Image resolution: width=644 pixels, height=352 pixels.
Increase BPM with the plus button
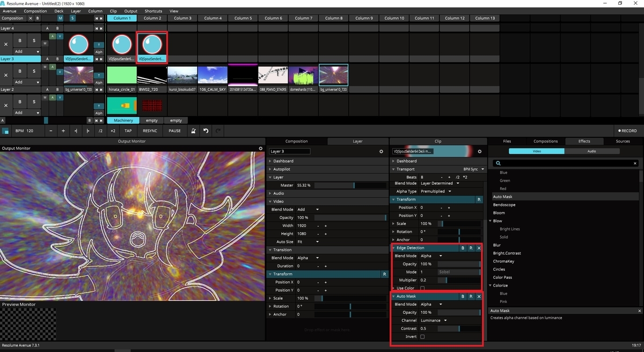point(63,131)
